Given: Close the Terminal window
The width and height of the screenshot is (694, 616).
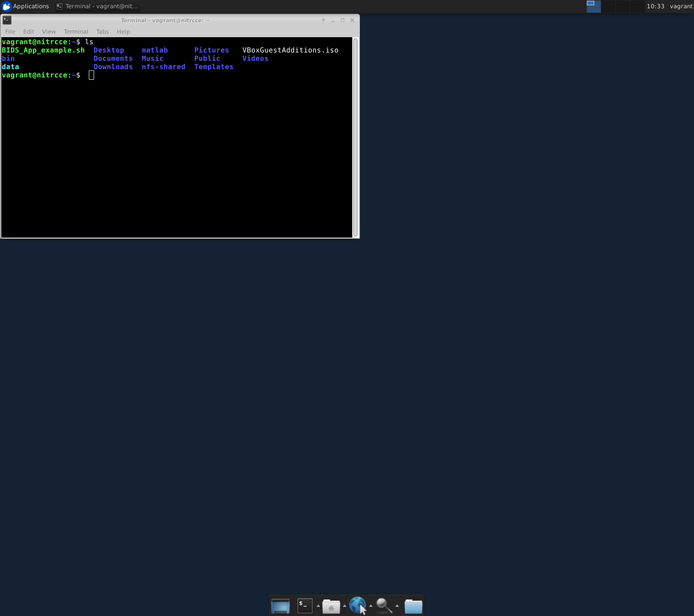Looking at the screenshot, I should tap(352, 20).
